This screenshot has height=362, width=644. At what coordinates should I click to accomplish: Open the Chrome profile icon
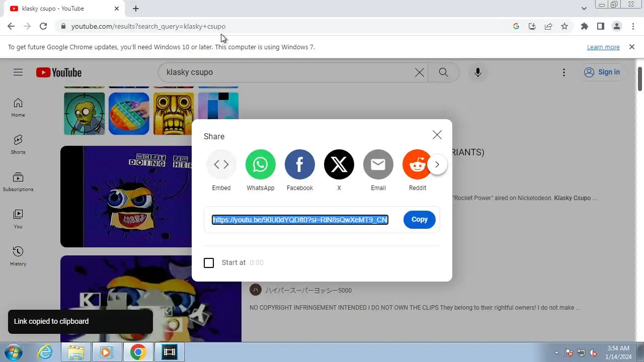pos(617,26)
